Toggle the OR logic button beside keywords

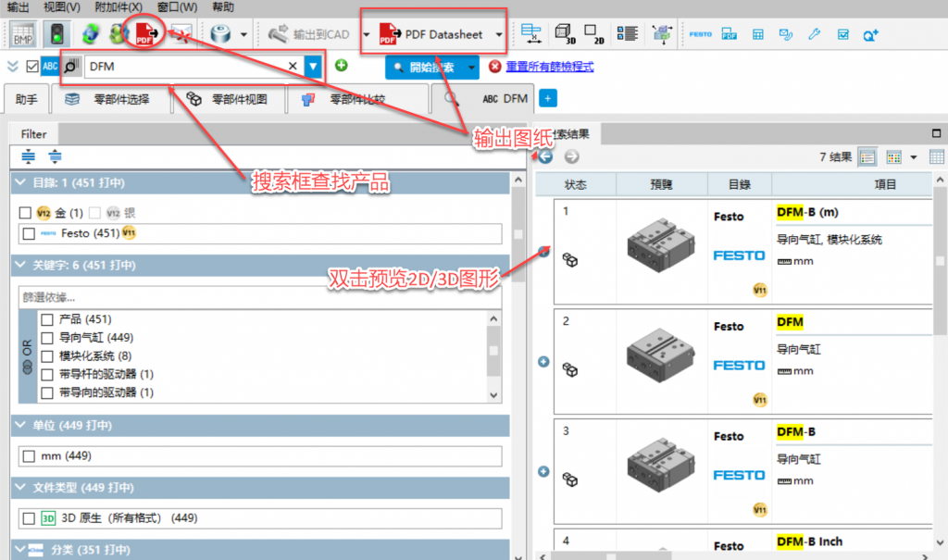(x=27, y=356)
